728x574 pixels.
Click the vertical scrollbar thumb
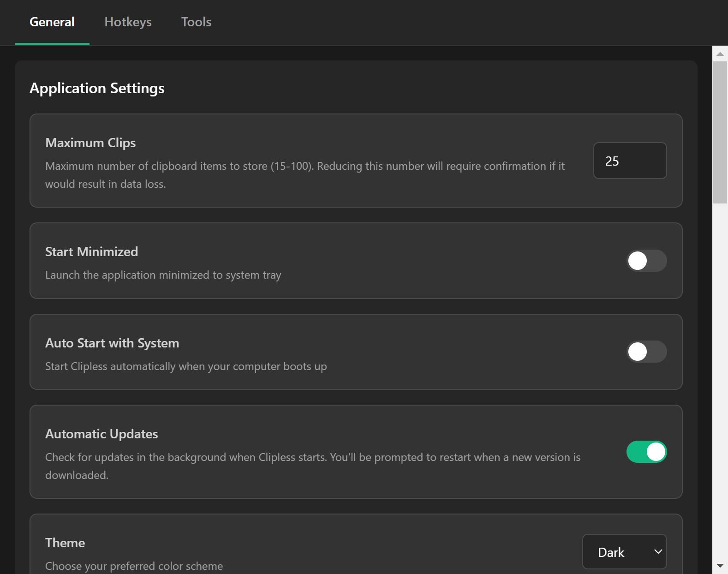(720, 132)
